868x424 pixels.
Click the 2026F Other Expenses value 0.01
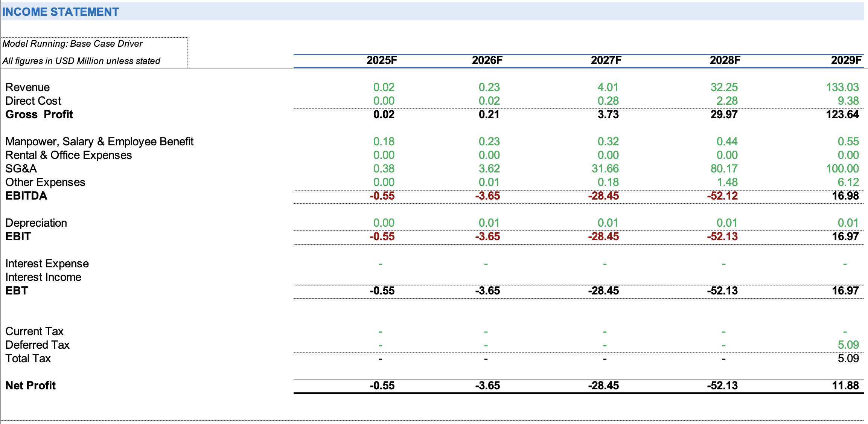tap(489, 182)
